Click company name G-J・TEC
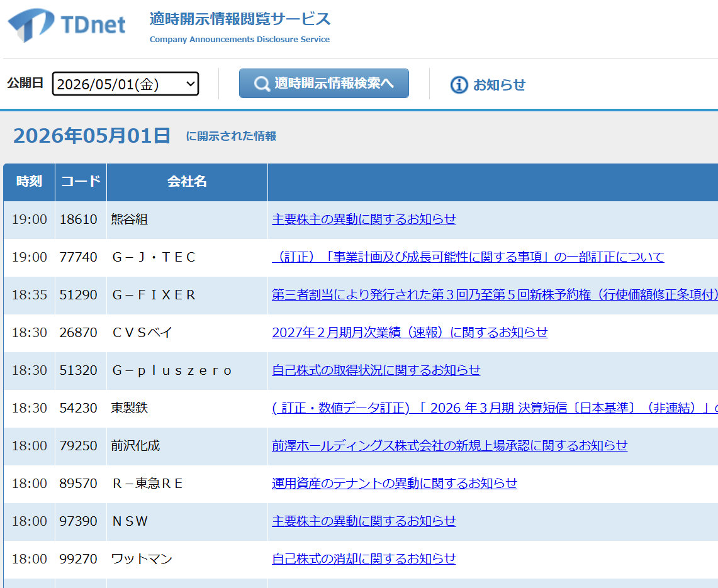Image resolution: width=718 pixels, height=588 pixels. (154, 257)
